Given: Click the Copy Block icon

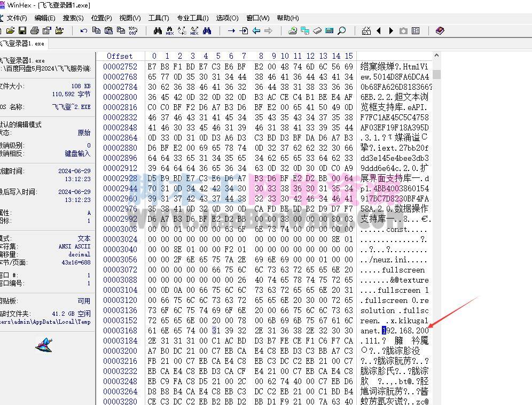Looking at the screenshot, I should 96,31.
